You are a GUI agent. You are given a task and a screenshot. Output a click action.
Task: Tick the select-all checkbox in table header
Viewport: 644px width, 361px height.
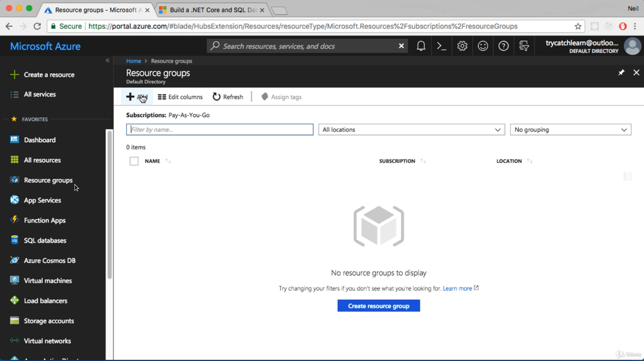[x=134, y=161]
